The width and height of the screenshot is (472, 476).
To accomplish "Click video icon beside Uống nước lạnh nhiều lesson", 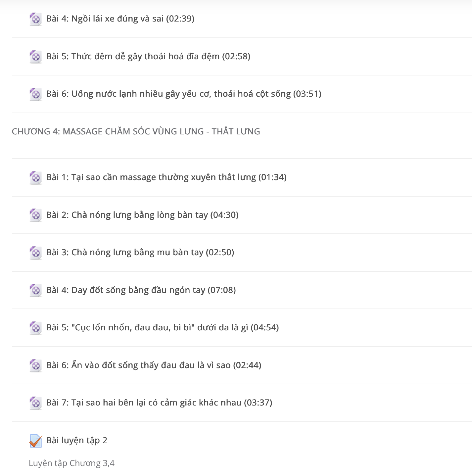I will tap(35, 94).
